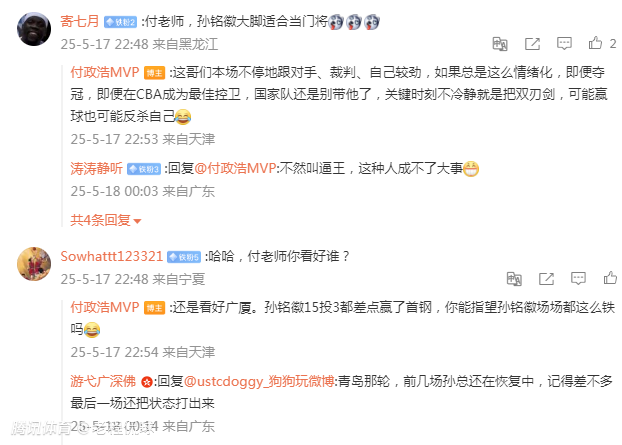Forward Sowhattt123321's comment using share icon
Viewport: 622px width, 445px height.
[546, 279]
